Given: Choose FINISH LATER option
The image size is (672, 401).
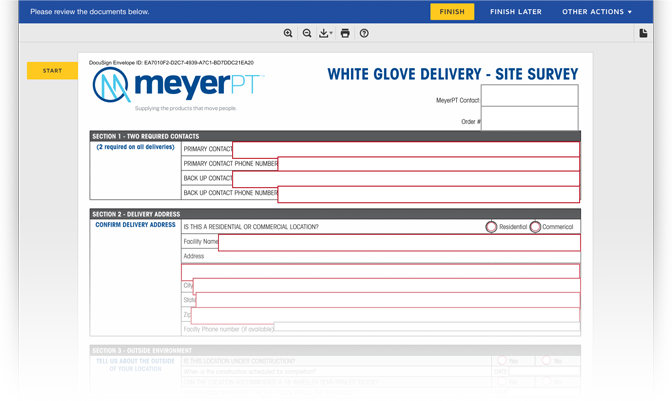Looking at the screenshot, I should [x=516, y=12].
